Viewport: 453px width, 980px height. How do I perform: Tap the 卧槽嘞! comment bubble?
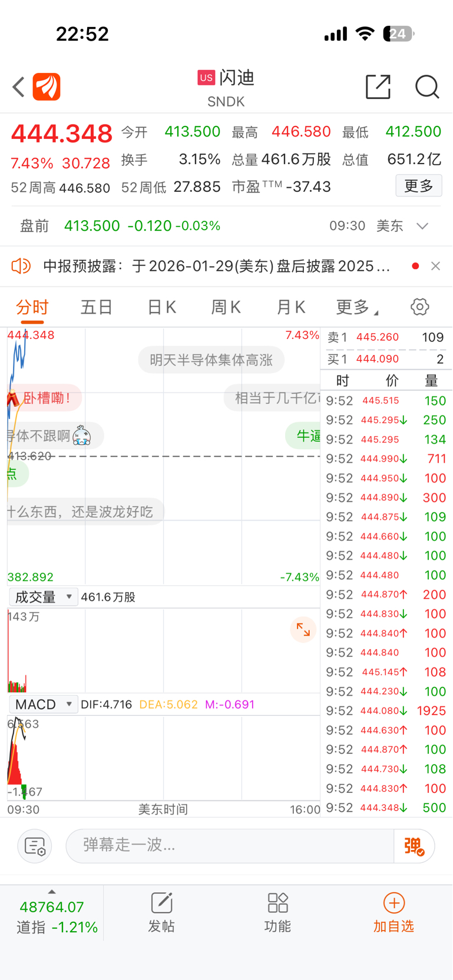[x=45, y=398]
